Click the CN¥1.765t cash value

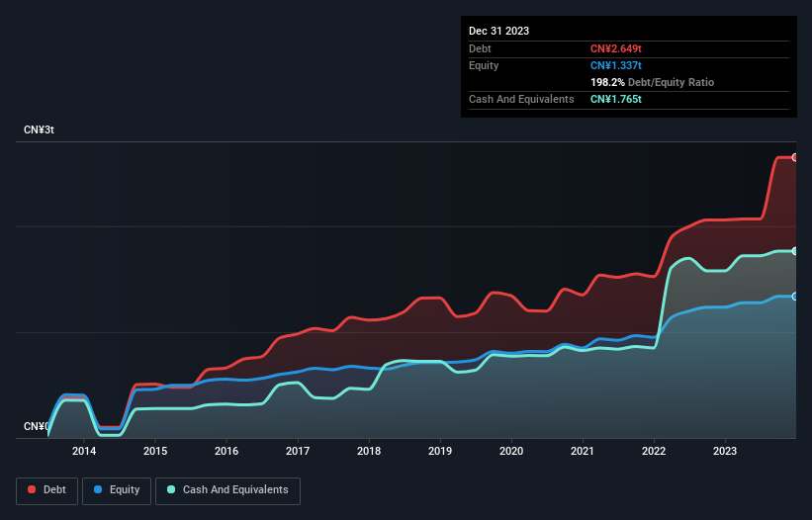coord(616,99)
